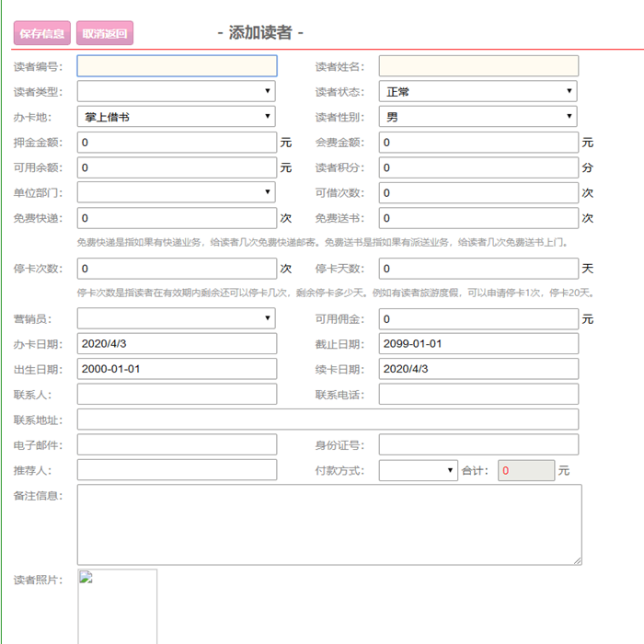The image size is (644, 644).
Task: Focus the 联系人 input field
Action: 177,394
